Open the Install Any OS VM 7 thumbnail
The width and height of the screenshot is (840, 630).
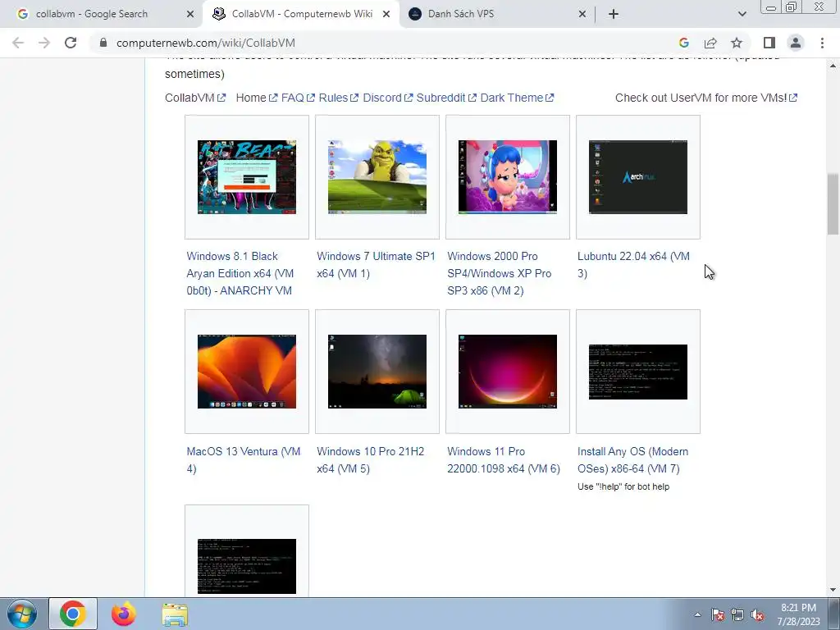pyautogui.click(x=638, y=372)
